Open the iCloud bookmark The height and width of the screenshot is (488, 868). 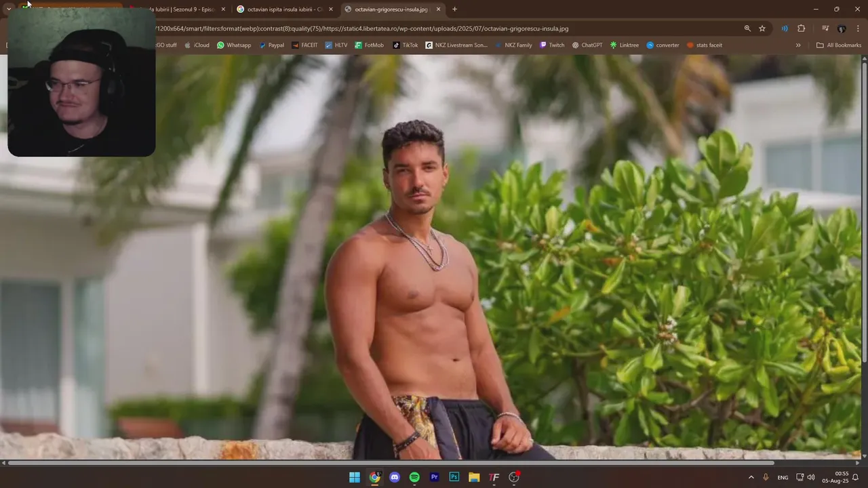pyautogui.click(x=197, y=45)
